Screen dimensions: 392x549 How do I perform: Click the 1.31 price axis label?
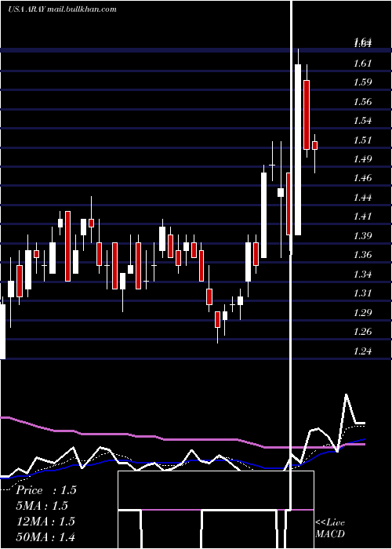[362, 293]
